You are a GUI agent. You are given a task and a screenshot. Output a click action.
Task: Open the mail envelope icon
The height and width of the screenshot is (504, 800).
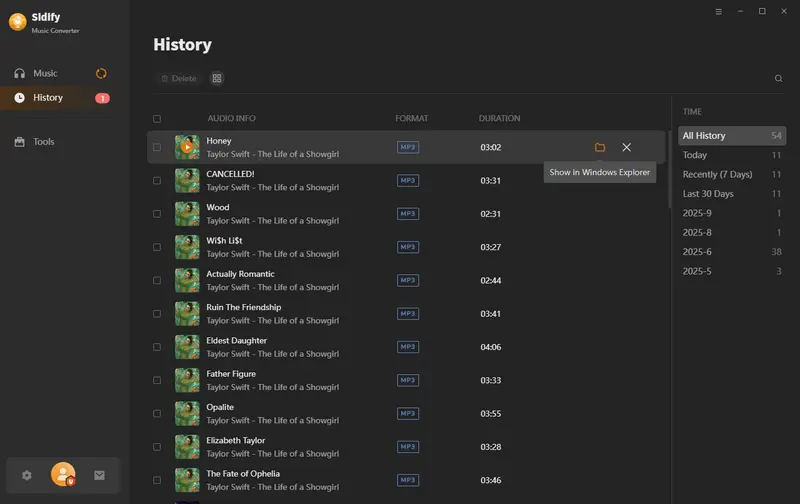pos(99,475)
